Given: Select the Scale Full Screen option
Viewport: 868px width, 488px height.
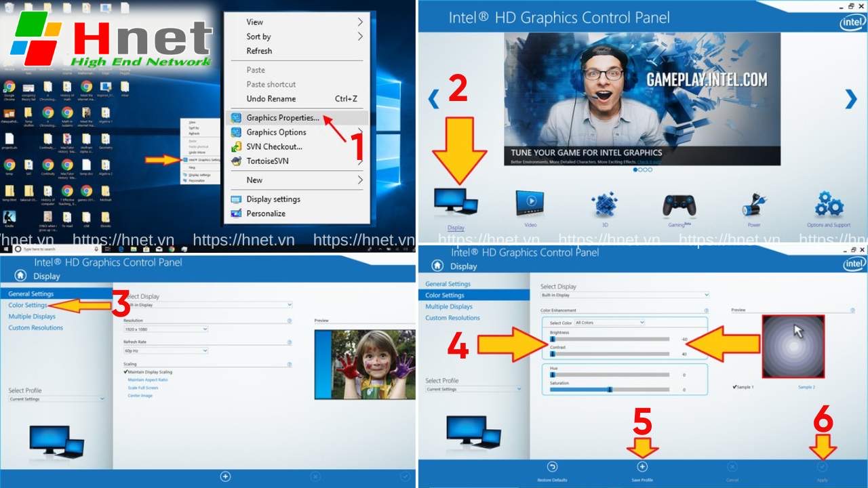Looking at the screenshot, I should pyautogui.click(x=143, y=388).
